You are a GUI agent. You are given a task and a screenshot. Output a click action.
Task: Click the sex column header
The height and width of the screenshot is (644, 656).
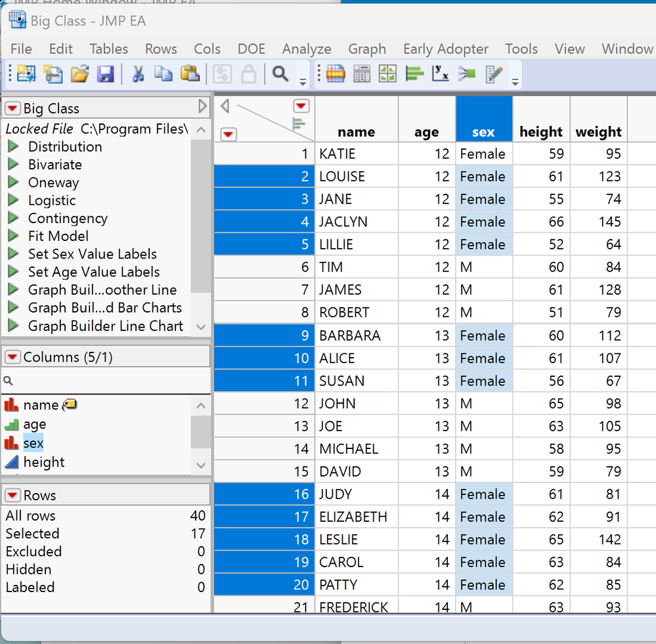(484, 119)
